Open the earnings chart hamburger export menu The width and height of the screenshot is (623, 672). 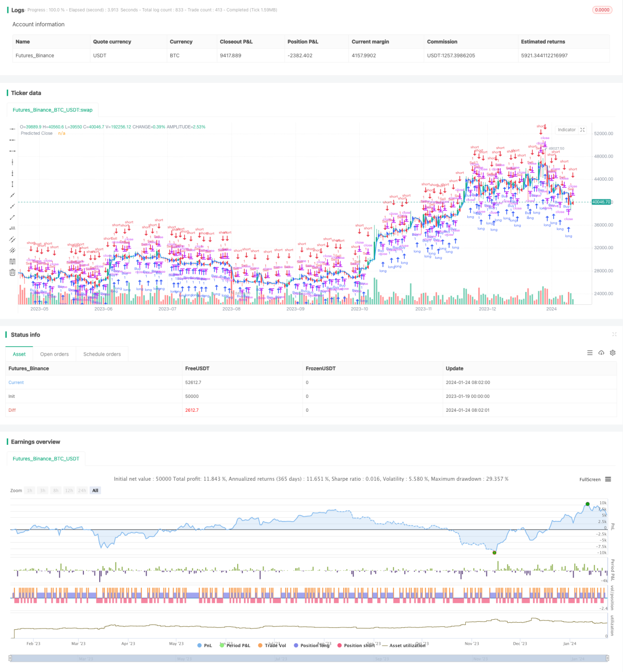pyautogui.click(x=608, y=479)
